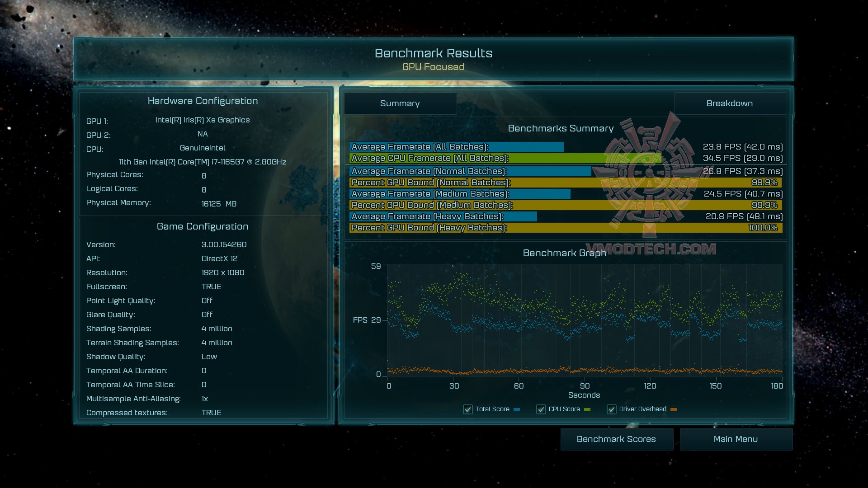868x488 pixels.
Task: Open the Summary tab
Action: [x=400, y=103]
